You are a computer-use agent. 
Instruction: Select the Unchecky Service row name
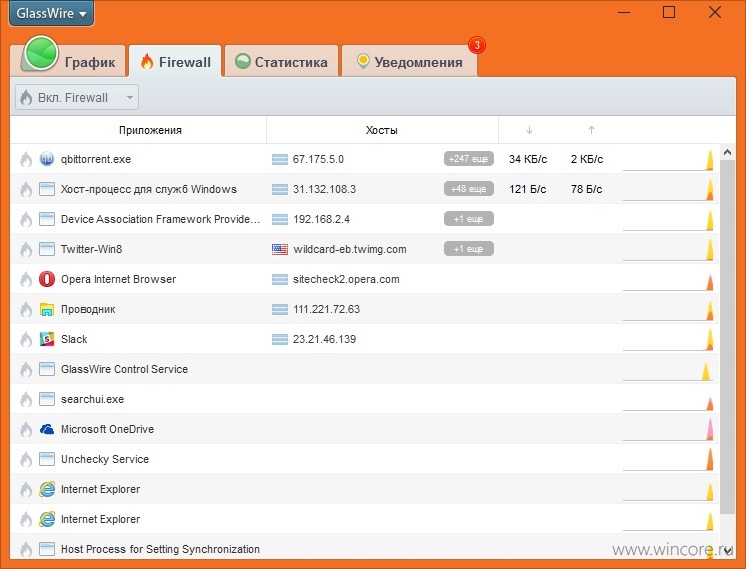[105, 459]
